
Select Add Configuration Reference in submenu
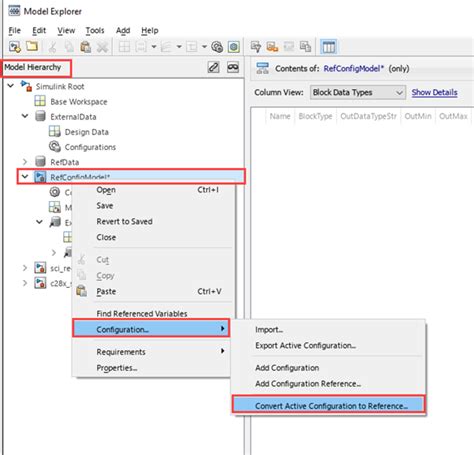308,384
